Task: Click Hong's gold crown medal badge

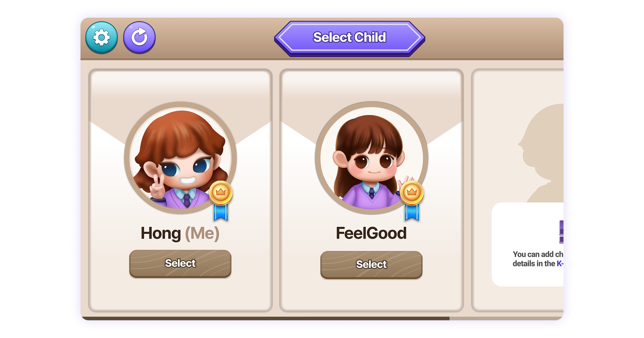Action: [x=221, y=193]
